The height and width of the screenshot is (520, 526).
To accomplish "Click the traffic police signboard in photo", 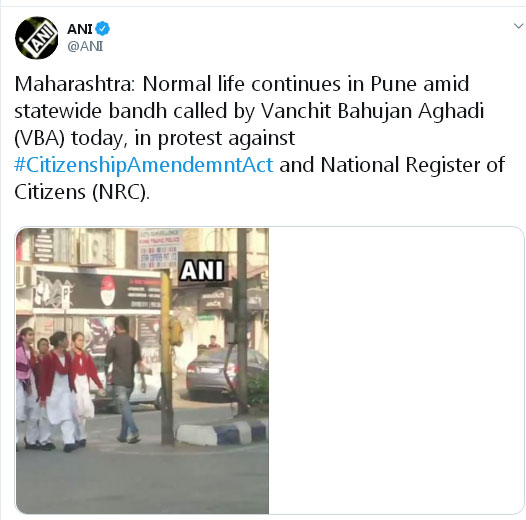I will tap(158, 248).
